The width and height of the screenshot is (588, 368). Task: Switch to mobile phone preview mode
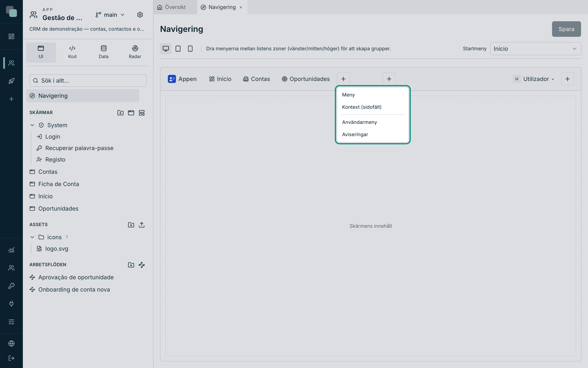click(x=190, y=49)
